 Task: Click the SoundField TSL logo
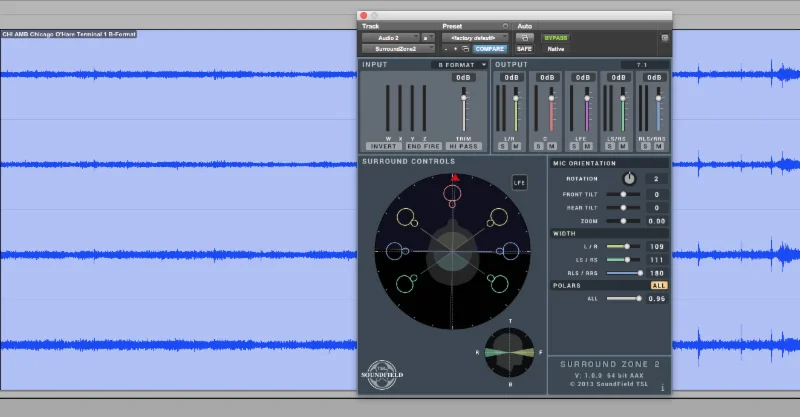382,375
